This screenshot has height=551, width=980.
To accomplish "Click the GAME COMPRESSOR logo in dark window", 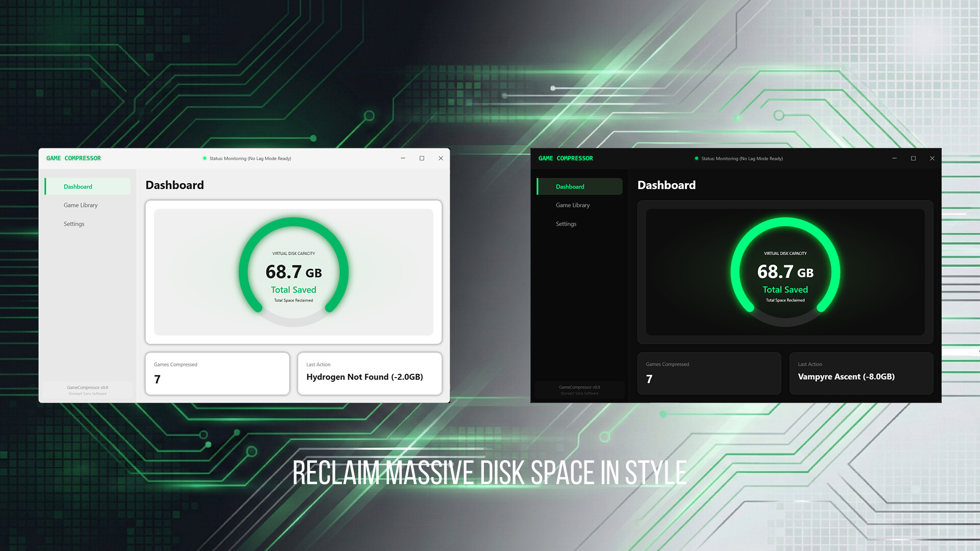I will click(566, 158).
